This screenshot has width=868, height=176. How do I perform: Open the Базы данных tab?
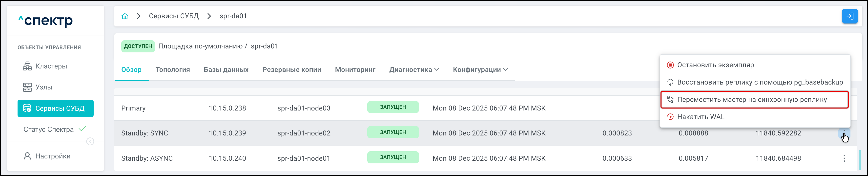(226, 70)
